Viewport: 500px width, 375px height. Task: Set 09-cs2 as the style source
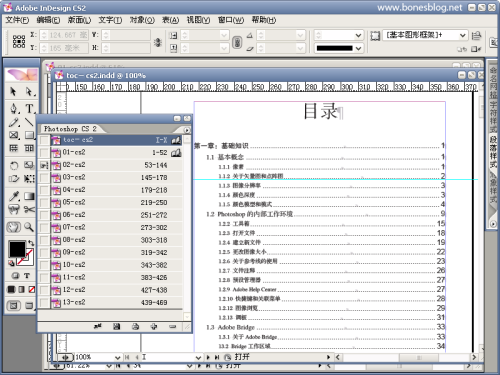44,253
